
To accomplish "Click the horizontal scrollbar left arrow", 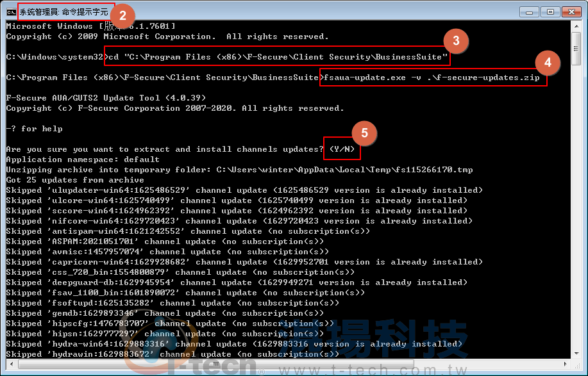I will point(12,364).
